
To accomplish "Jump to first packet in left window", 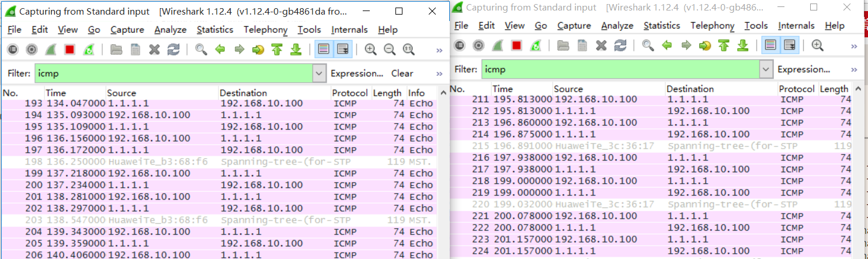I will (277, 50).
